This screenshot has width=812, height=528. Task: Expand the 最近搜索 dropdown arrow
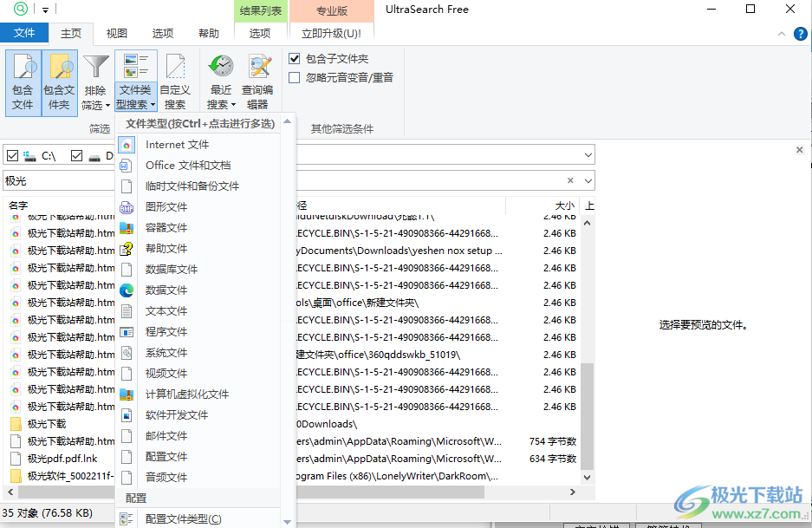coord(235,104)
